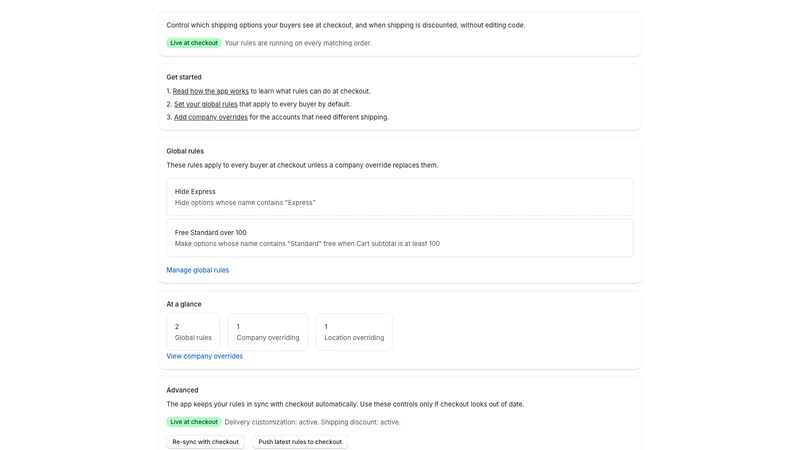Open the Hide Express rule card

coord(399,197)
